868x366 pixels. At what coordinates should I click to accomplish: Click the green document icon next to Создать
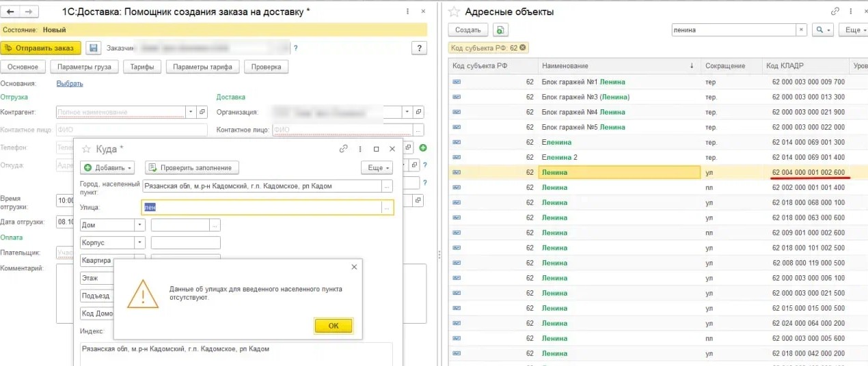point(501,30)
